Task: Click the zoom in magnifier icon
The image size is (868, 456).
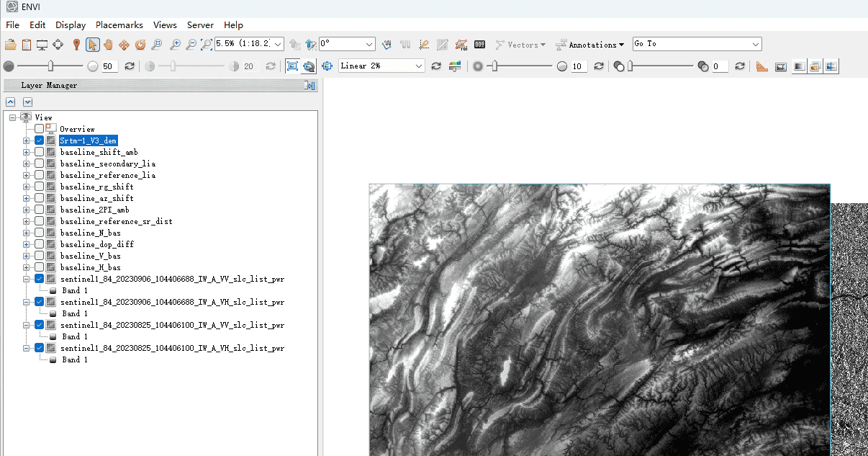Action: [175, 45]
